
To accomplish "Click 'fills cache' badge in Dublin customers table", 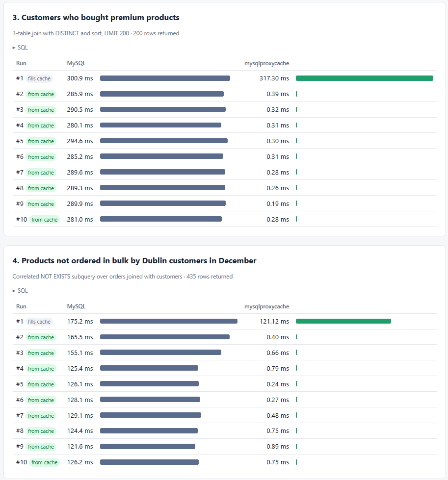I will tap(39, 322).
